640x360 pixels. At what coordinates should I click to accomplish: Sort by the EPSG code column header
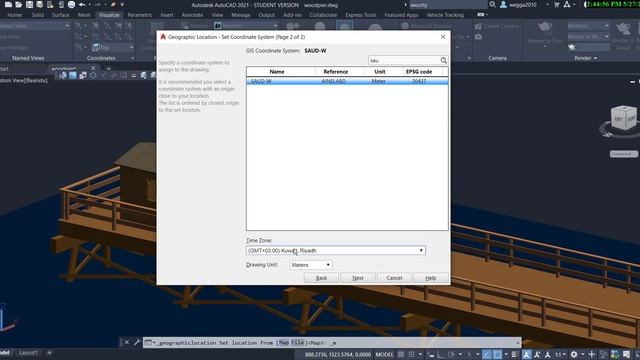tap(422, 71)
